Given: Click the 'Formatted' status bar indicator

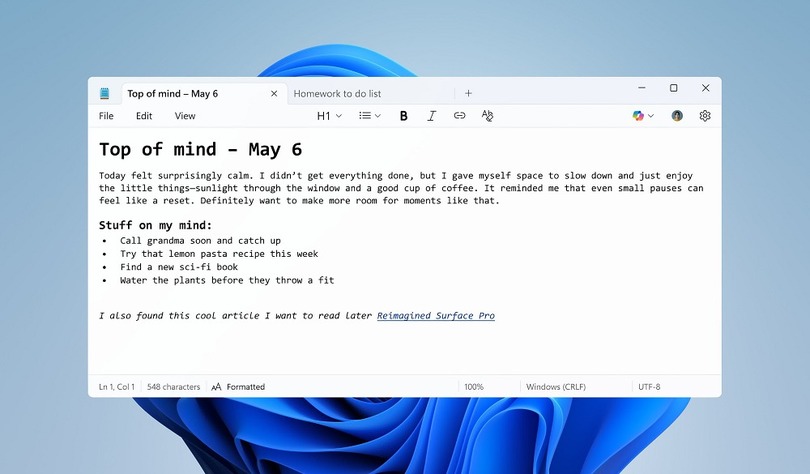Looking at the screenshot, I should coord(238,387).
